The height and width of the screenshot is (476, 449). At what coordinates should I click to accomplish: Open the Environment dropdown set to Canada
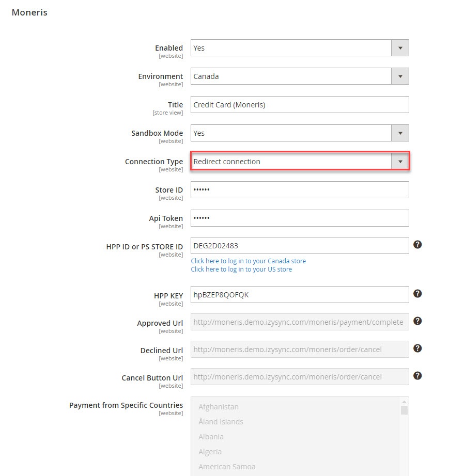300,76
